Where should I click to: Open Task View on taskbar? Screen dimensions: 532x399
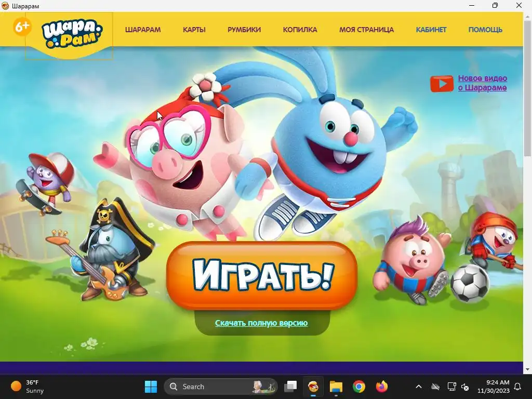point(290,387)
